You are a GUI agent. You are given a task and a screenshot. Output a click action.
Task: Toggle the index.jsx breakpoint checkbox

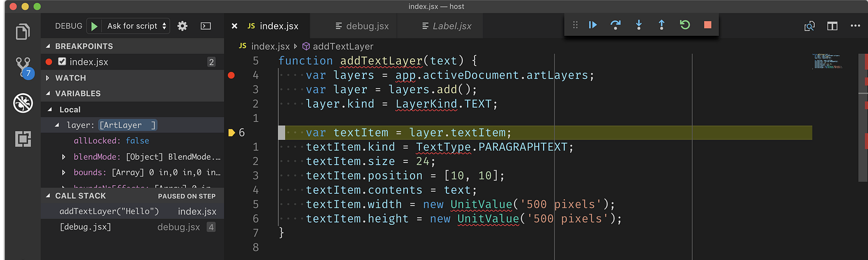coord(62,62)
